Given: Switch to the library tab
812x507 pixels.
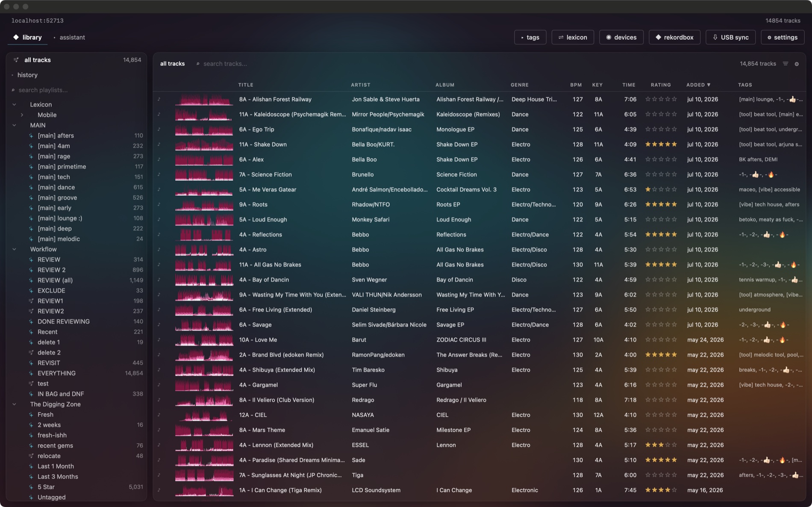Looking at the screenshot, I should point(27,37).
